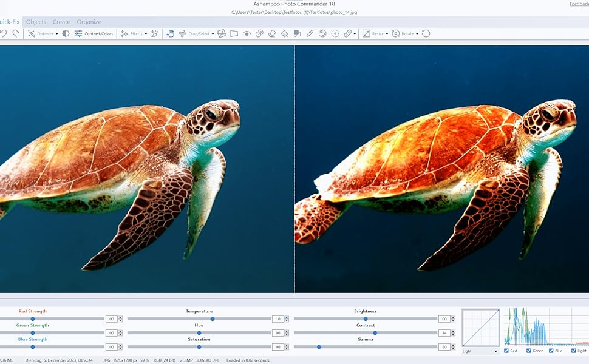Click the red-eye removal eye icon
589x364 pixels.
pos(247,34)
